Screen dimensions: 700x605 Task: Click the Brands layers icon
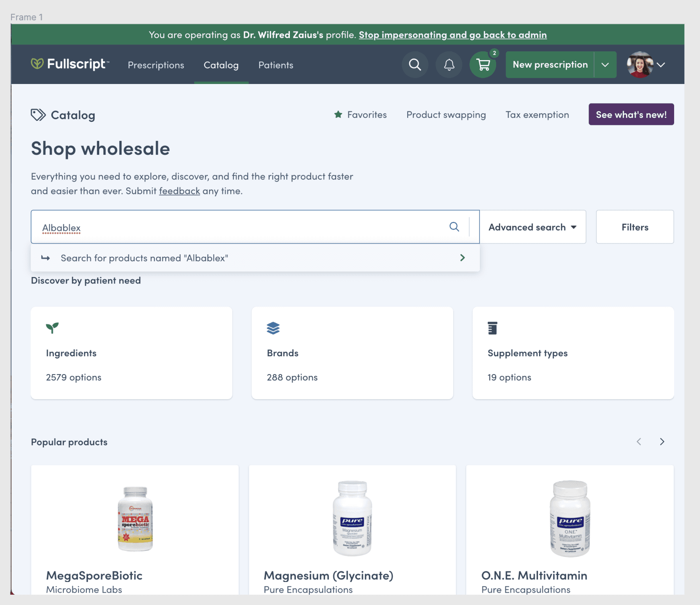273,328
